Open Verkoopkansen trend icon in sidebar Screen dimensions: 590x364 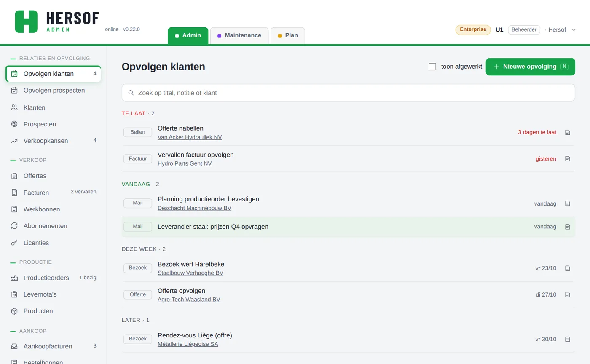(14, 141)
